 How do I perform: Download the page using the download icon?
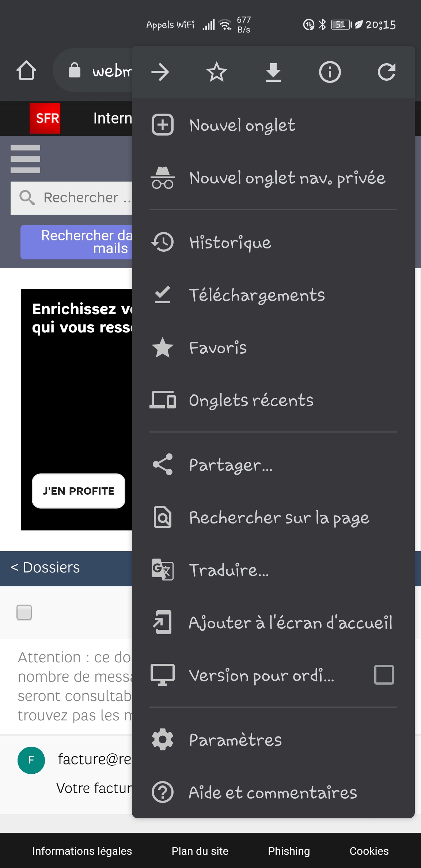(273, 72)
